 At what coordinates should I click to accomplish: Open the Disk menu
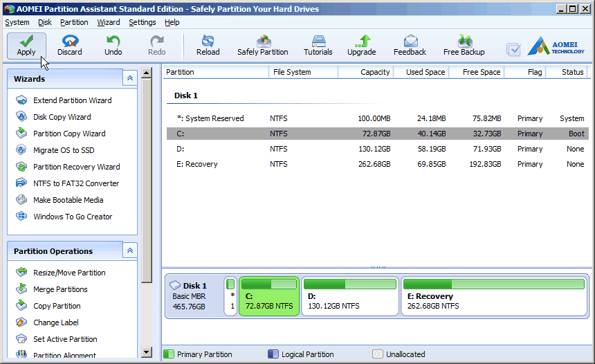pyautogui.click(x=45, y=22)
